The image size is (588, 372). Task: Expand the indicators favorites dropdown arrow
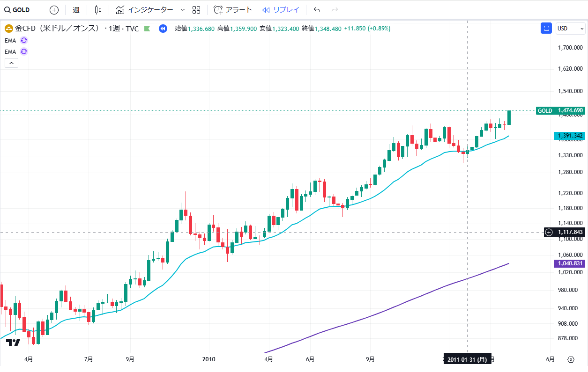[183, 10]
